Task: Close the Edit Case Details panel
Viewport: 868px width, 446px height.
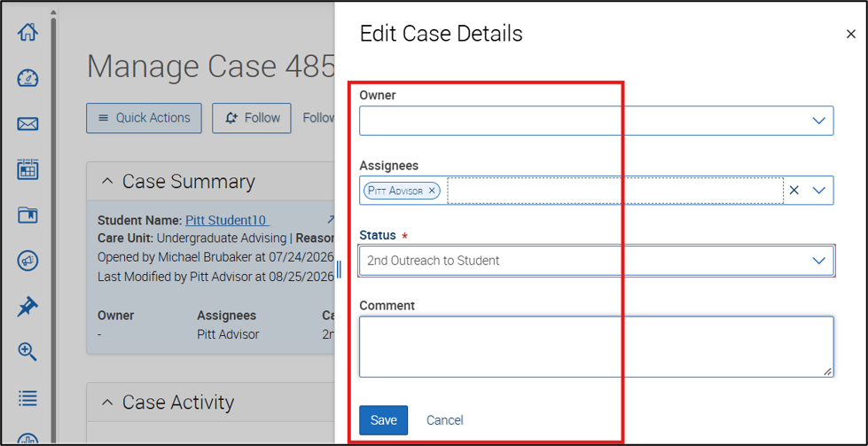Action: [851, 35]
